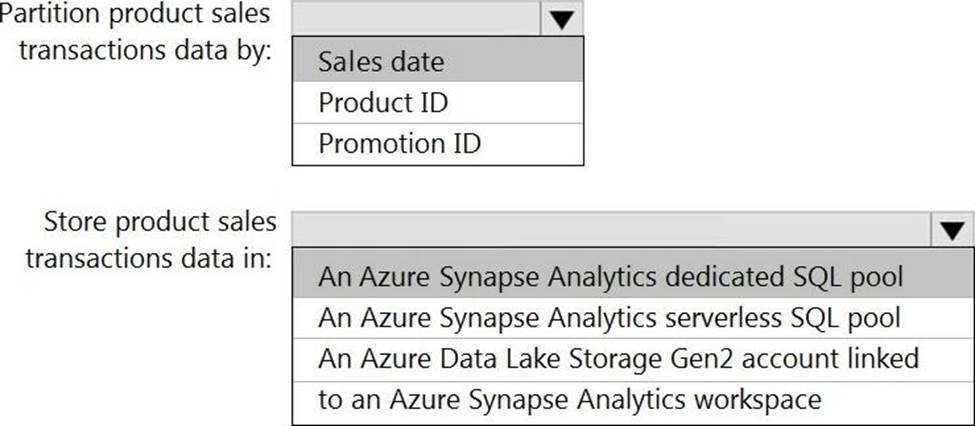Click the 'Store product sales' label text
975x426 pixels.
tap(160, 221)
